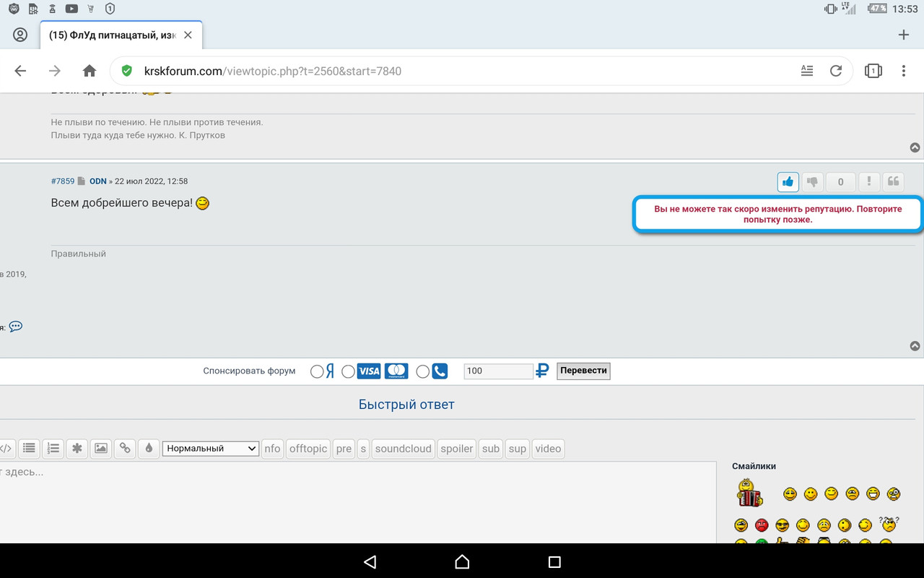Click into the quick reply message box
This screenshot has height=578, width=924.
pos(358,503)
